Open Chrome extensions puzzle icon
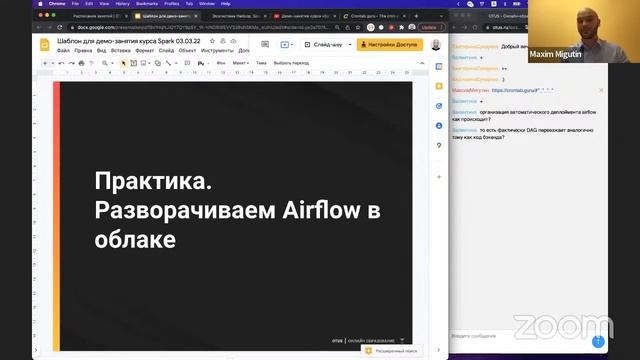The height and width of the screenshot is (360, 640). tap(402, 27)
